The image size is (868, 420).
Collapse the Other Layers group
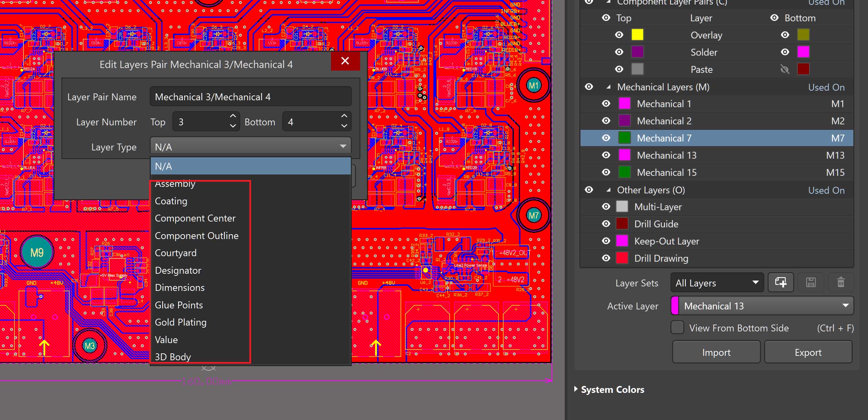click(608, 190)
